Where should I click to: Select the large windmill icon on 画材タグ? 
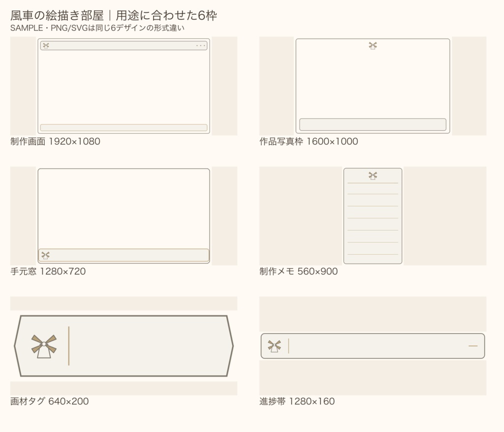pyautogui.click(x=44, y=346)
